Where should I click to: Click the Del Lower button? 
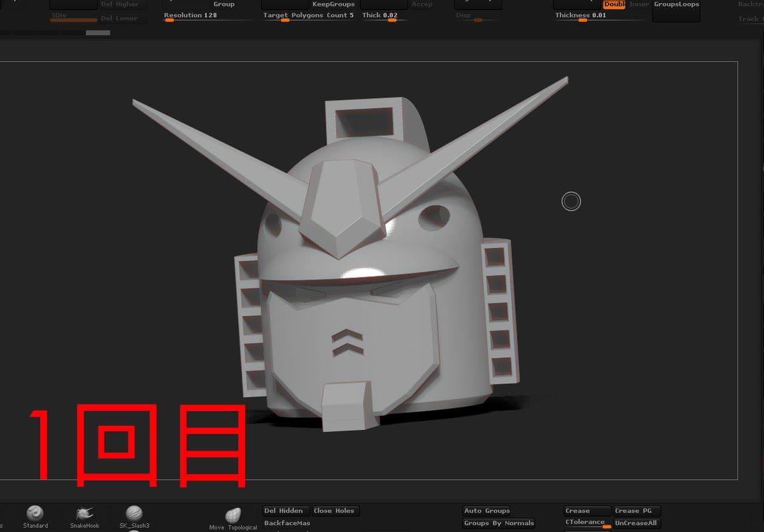coord(123,18)
